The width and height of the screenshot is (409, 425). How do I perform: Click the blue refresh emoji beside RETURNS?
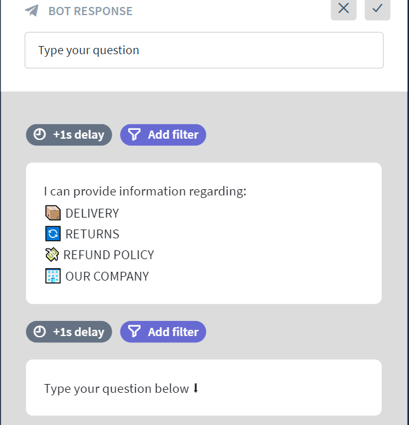click(x=53, y=234)
